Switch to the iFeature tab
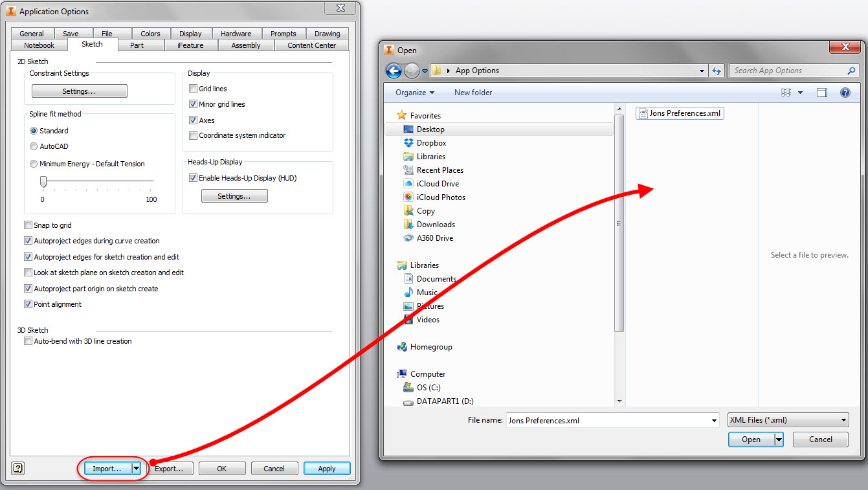This screenshot has width=868, height=490. click(190, 45)
